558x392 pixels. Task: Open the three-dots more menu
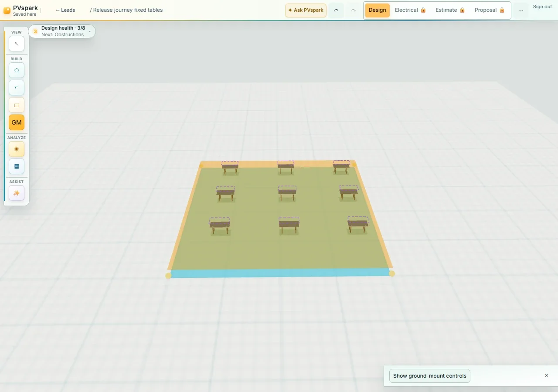521,10
